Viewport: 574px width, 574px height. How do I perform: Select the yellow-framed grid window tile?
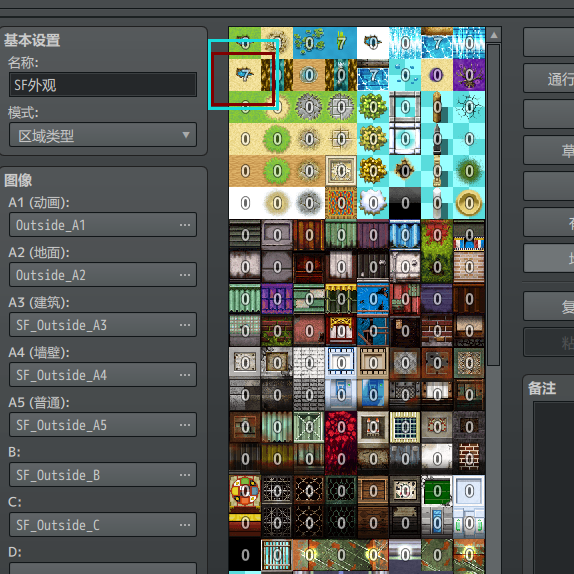click(x=405, y=427)
